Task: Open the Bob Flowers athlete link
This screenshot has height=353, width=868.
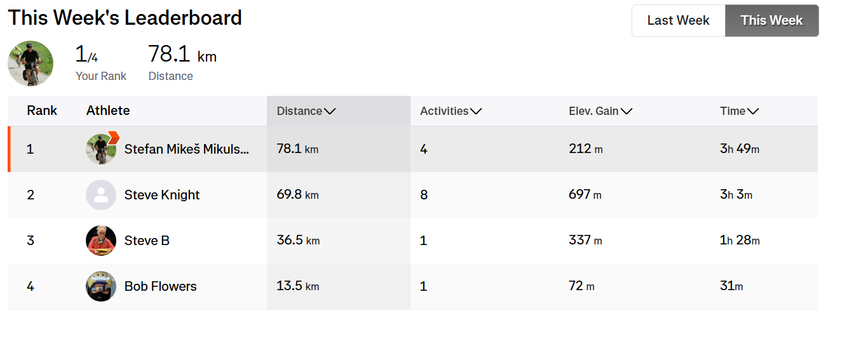Action: 161,286
